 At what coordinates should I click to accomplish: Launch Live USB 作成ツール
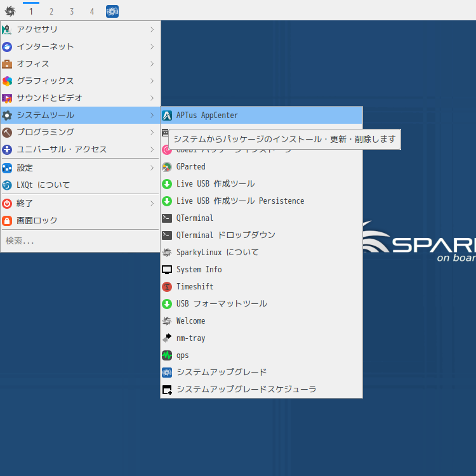coord(261,183)
